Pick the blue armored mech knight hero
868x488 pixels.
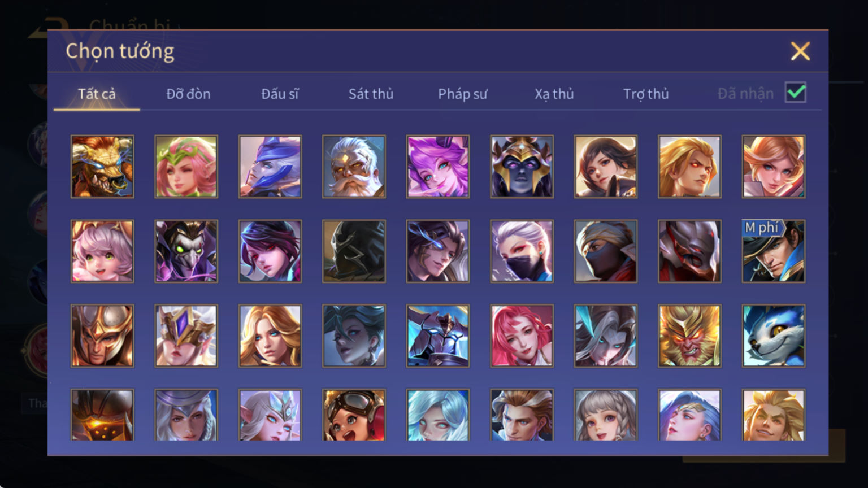[438, 336]
